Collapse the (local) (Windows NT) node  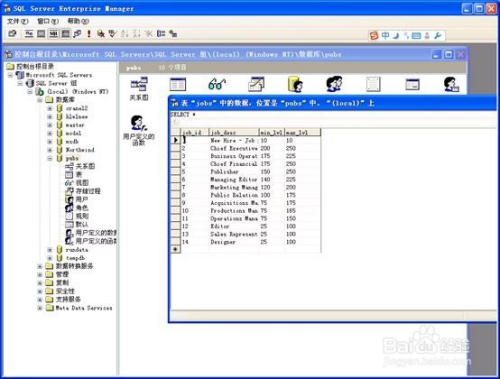tap(30, 91)
